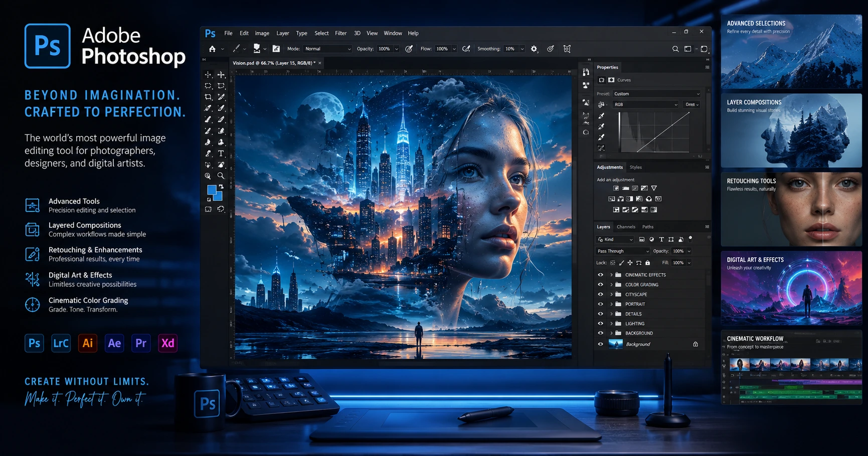Click lock image pixels brush icon
868x456 pixels.
[x=621, y=263]
